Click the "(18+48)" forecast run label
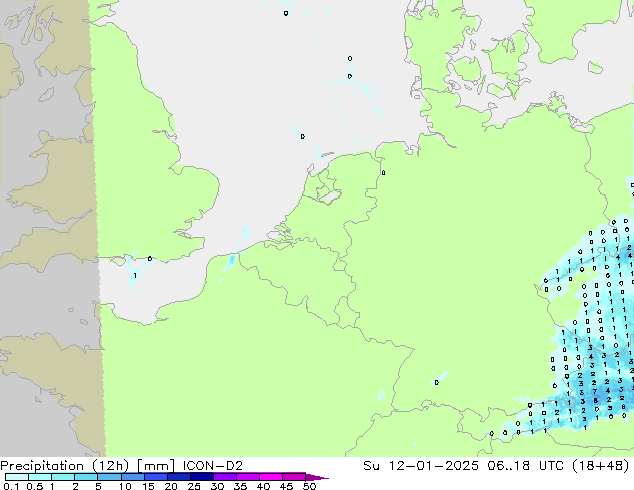Image resolution: width=634 pixels, height=490 pixels. pos(600,466)
